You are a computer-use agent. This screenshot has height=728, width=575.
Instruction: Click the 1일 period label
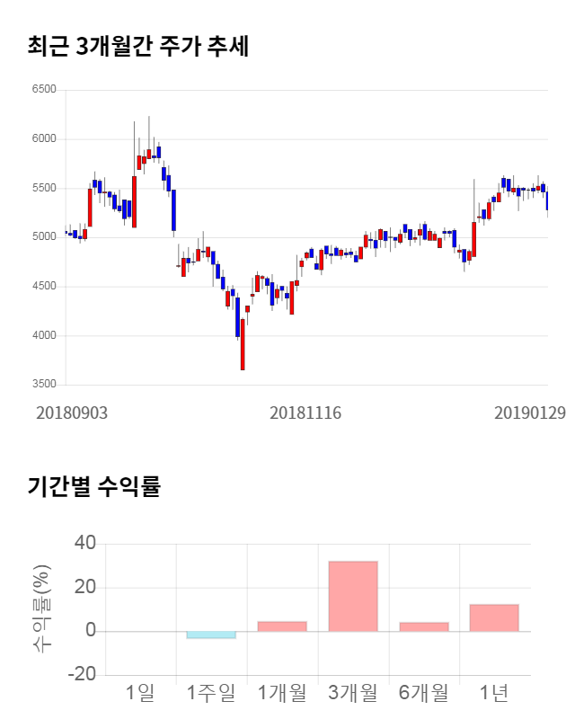click(140, 692)
